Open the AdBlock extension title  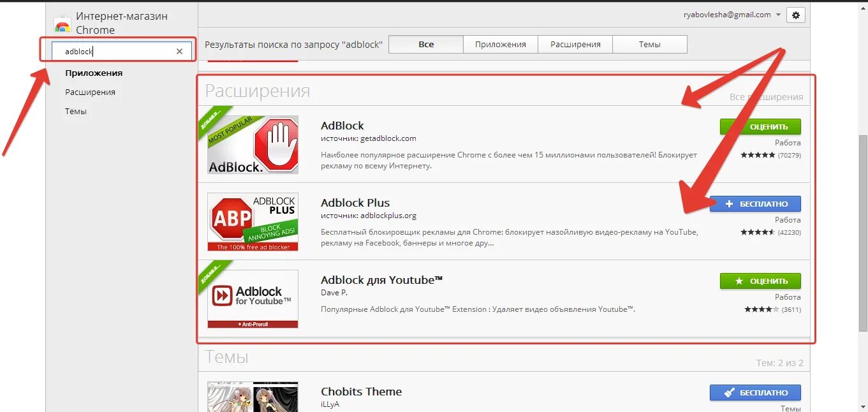pos(342,126)
